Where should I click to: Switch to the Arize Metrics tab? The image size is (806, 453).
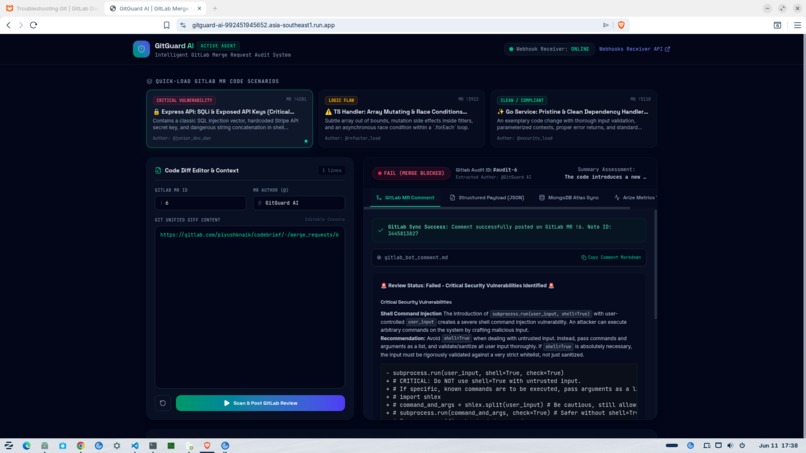[x=634, y=197]
